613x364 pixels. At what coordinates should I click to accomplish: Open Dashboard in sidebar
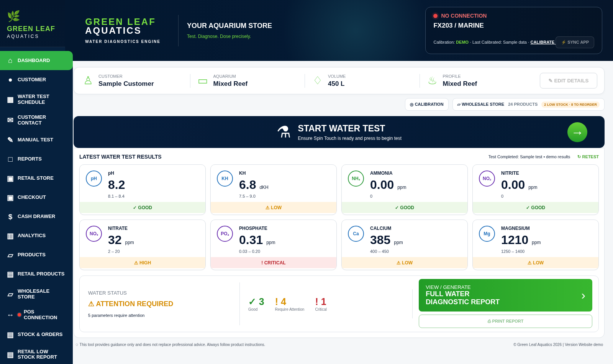(36, 61)
